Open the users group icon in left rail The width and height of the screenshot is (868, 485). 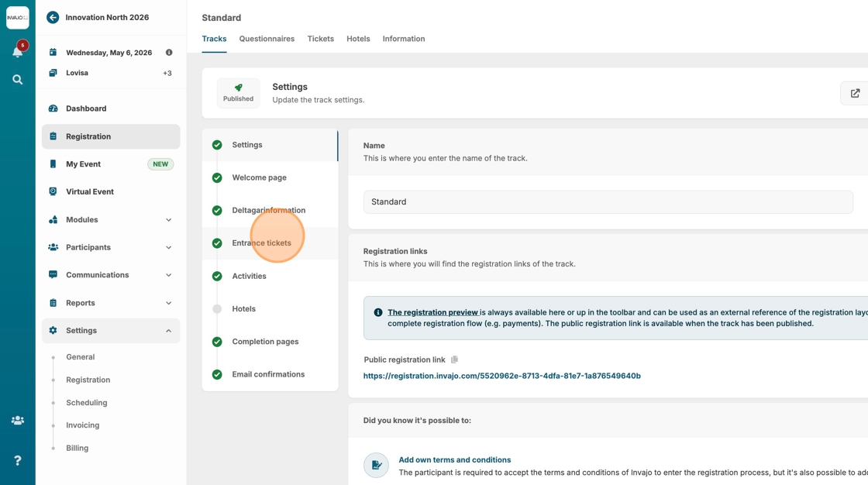coord(17,421)
